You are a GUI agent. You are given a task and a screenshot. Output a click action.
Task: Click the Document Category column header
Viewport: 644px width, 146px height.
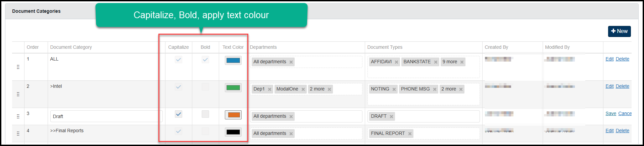tap(71, 47)
